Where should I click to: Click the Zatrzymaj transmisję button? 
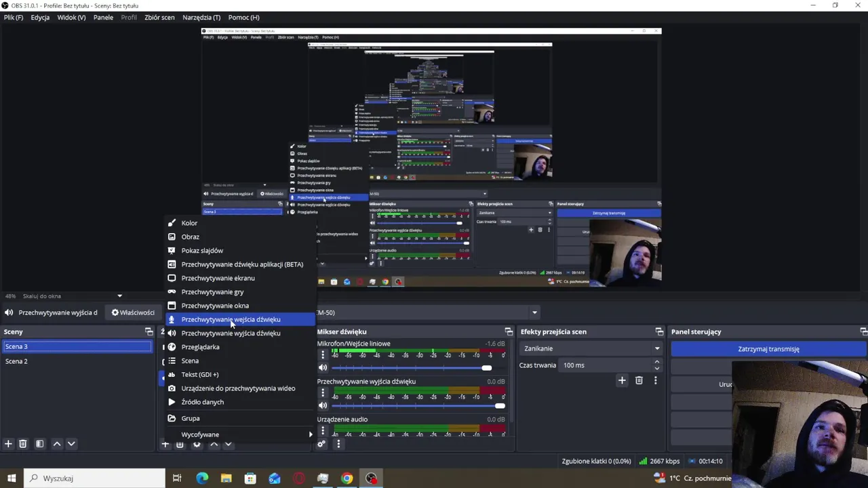[x=768, y=349]
